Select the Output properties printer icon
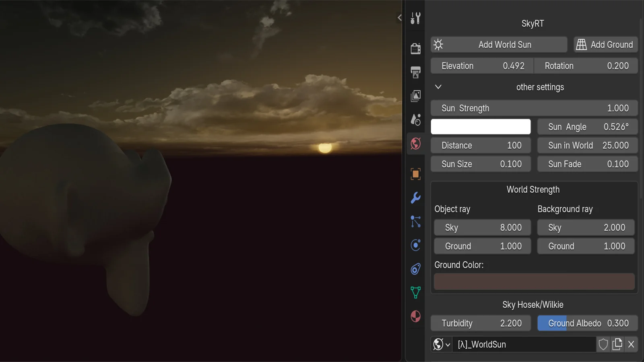 tap(415, 72)
